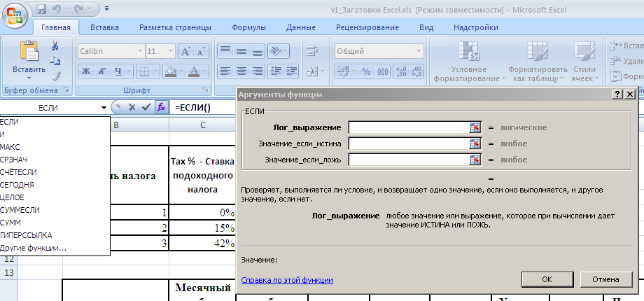644x301 pixels.
Task: Open the Вставить paste options arrow
Action: [x=29, y=78]
